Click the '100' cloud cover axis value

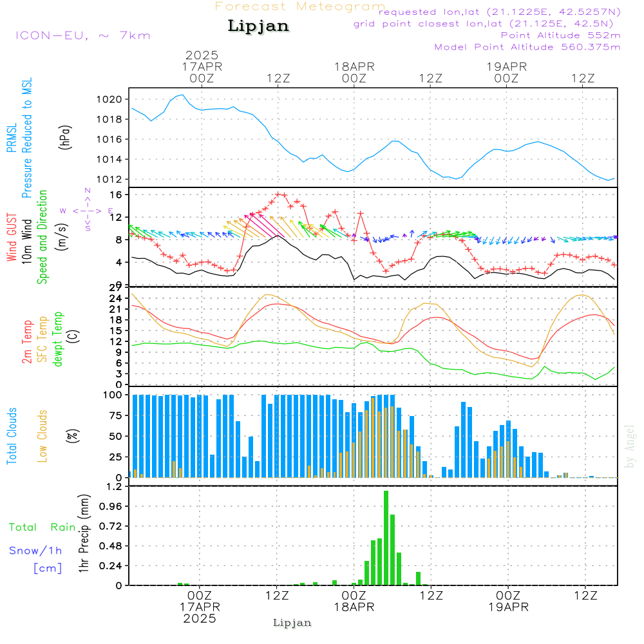(x=113, y=395)
